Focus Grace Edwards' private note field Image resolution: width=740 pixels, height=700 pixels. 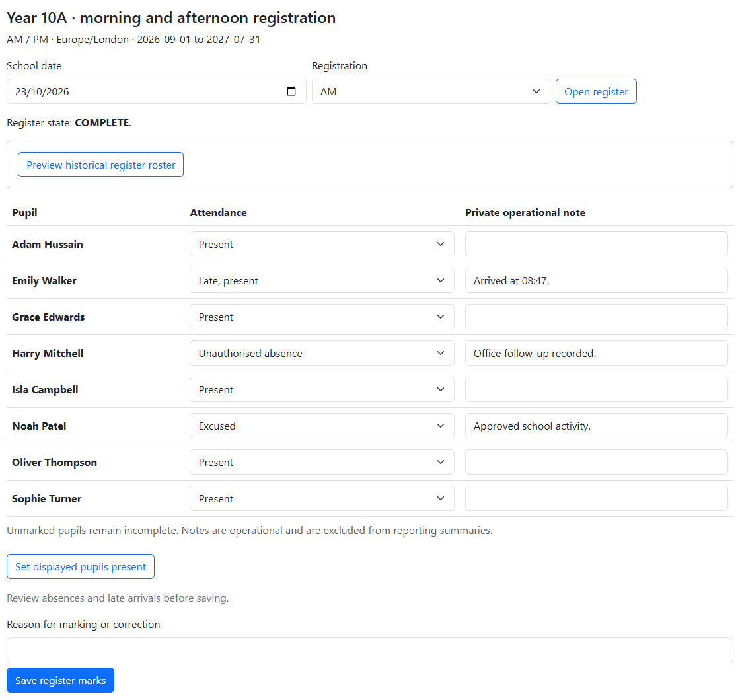[x=597, y=317]
